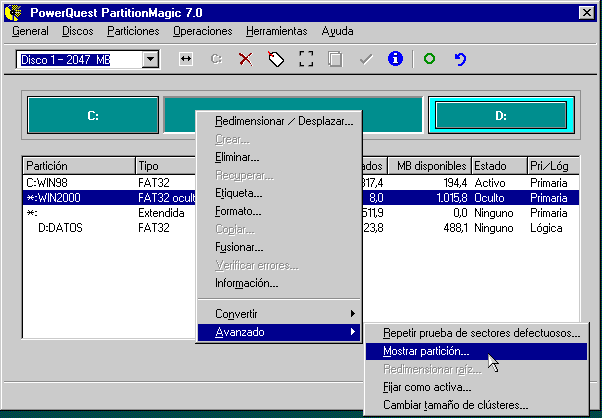This screenshot has height=418, width=602.
Task: Click the Estado column header
Action: tap(499, 166)
